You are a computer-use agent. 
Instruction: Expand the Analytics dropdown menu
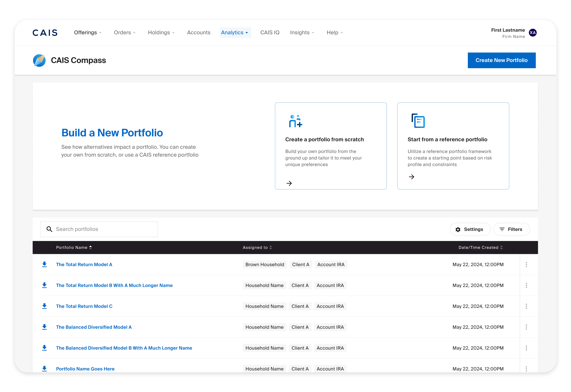235,33
